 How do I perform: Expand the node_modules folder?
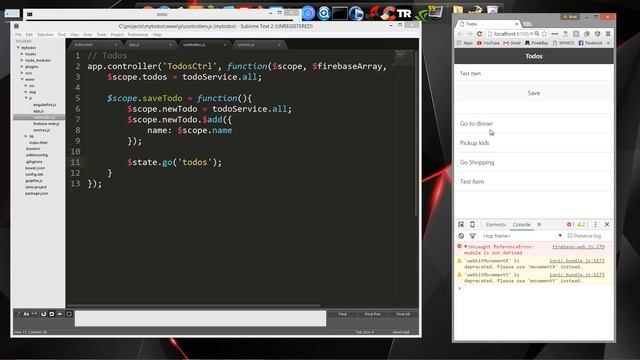22,60
